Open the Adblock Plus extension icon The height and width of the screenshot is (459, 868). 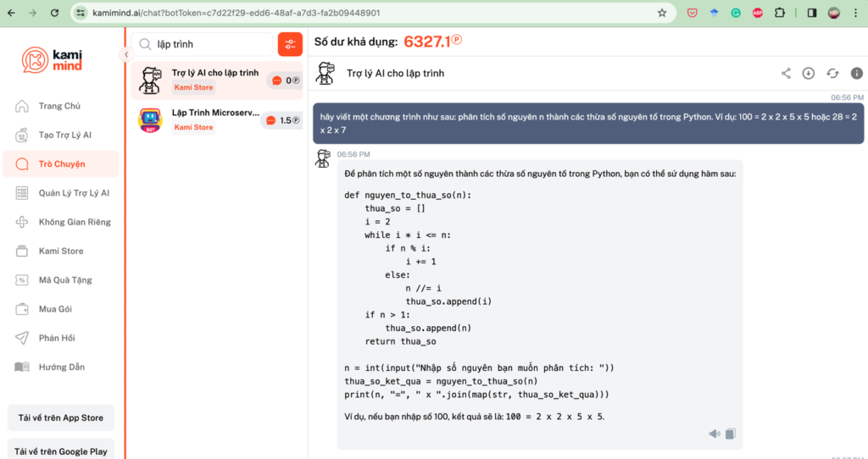click(x=757, y=13)
